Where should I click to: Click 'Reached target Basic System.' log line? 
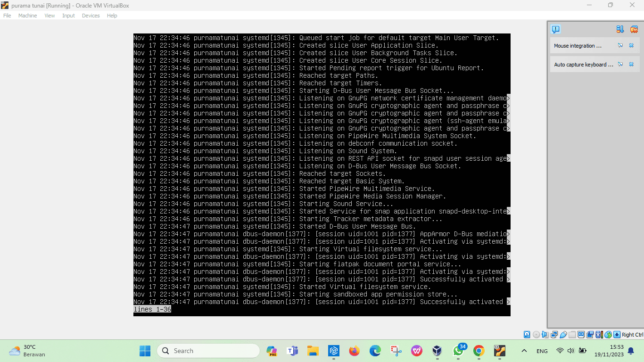(x=352, y=181)
